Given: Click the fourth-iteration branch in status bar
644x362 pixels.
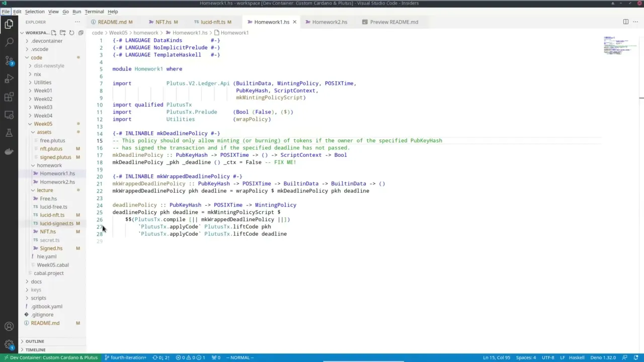Looking at the screenshot, I should pyautogui.click(x=125, y=357).
